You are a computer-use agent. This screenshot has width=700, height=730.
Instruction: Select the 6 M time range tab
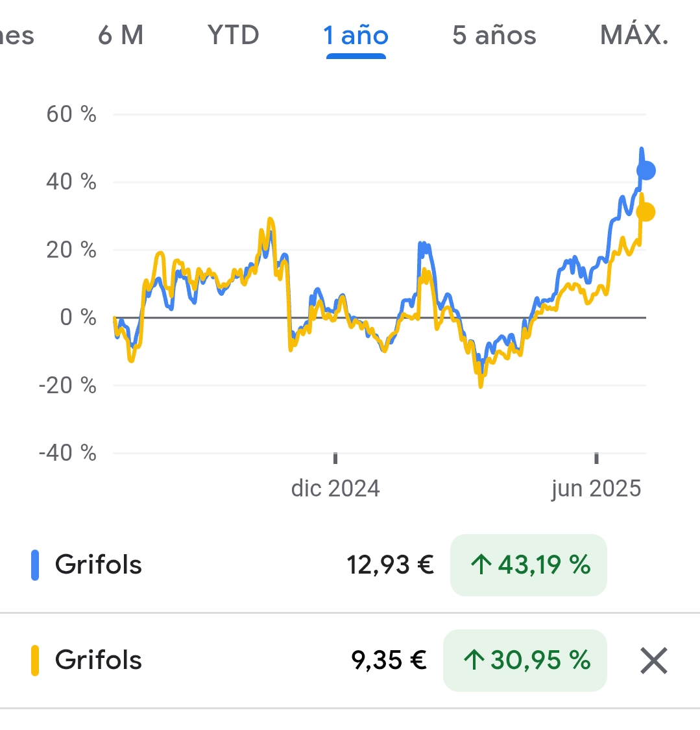[x=121, y=35]
